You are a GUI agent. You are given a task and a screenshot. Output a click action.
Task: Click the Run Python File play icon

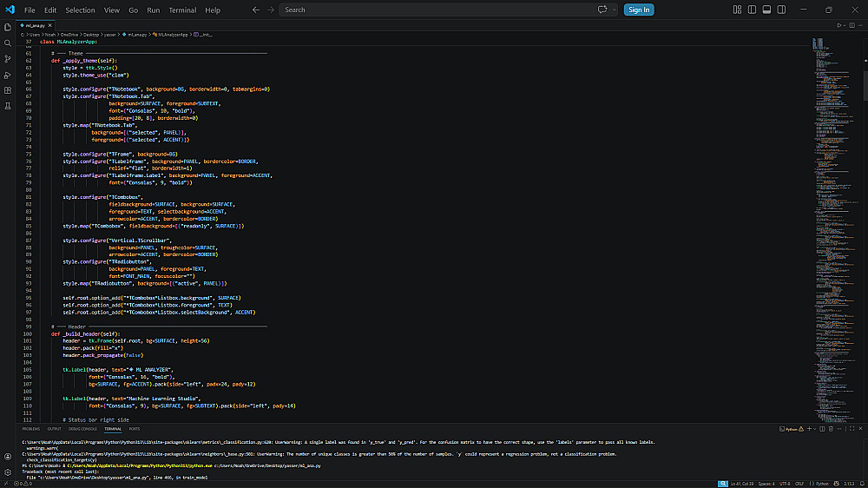click(x=838, y=25)
